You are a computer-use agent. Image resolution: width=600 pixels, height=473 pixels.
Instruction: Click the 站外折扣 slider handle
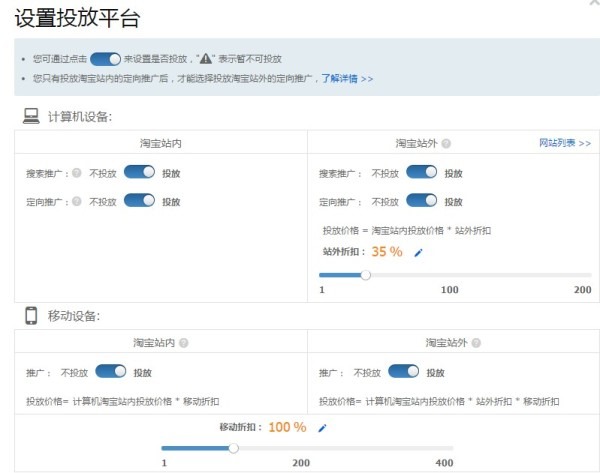[x=366, y=274]
